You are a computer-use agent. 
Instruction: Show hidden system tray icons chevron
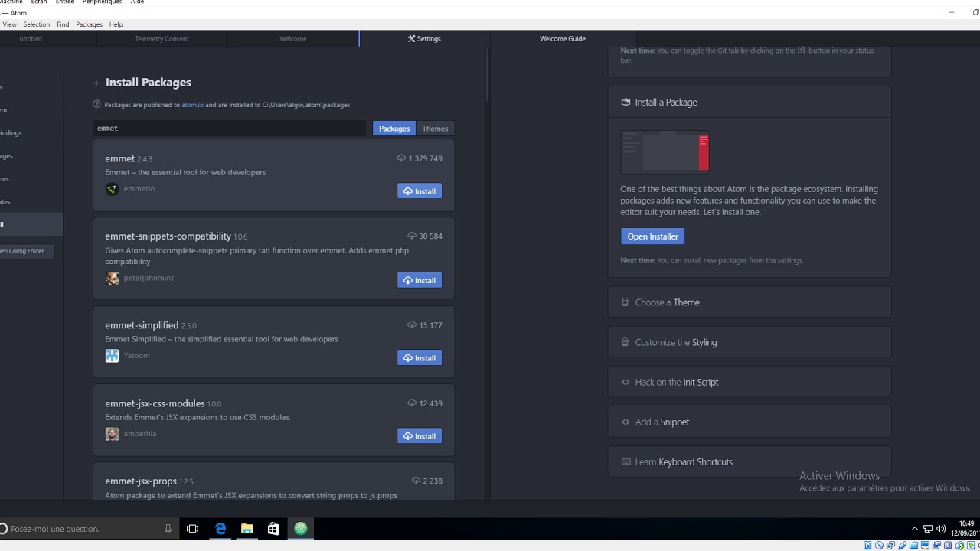[914, 529]
